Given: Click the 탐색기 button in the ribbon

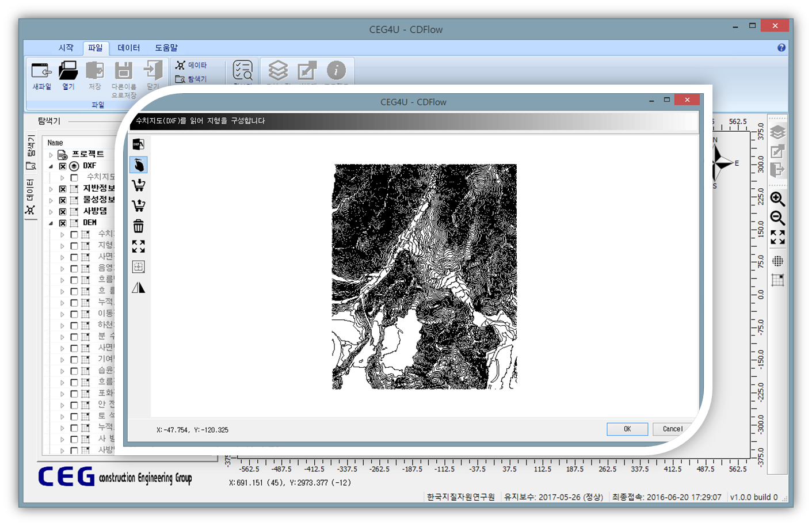Looking at the screenshot, I should tap(192, 79).
